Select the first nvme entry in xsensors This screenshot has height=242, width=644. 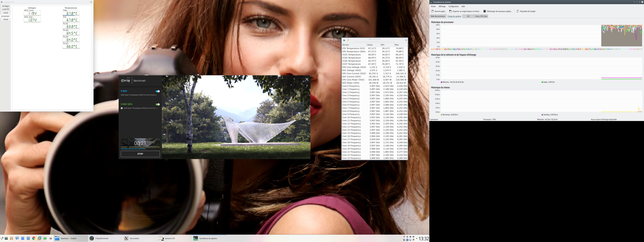coord(5,13)
